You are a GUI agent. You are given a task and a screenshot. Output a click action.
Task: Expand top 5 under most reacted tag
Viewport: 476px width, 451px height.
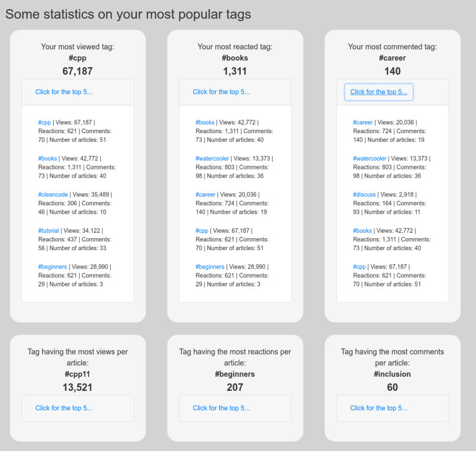[x=221, y=92]
